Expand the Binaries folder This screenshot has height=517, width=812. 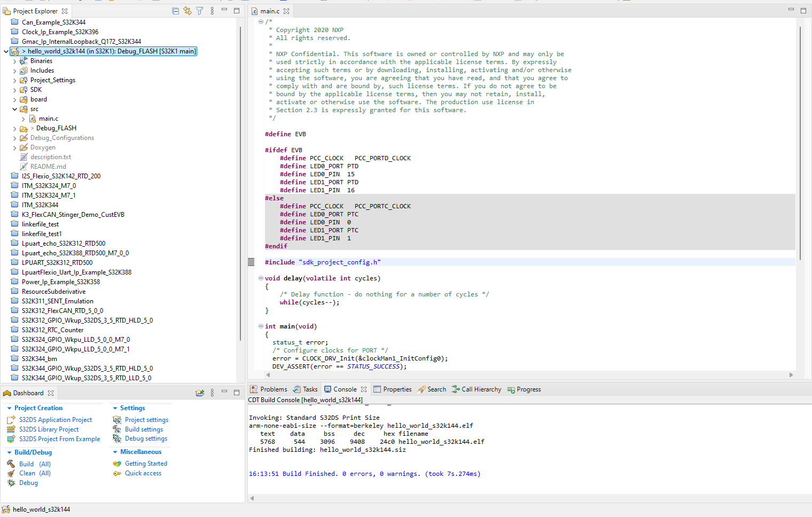(14, 61)
